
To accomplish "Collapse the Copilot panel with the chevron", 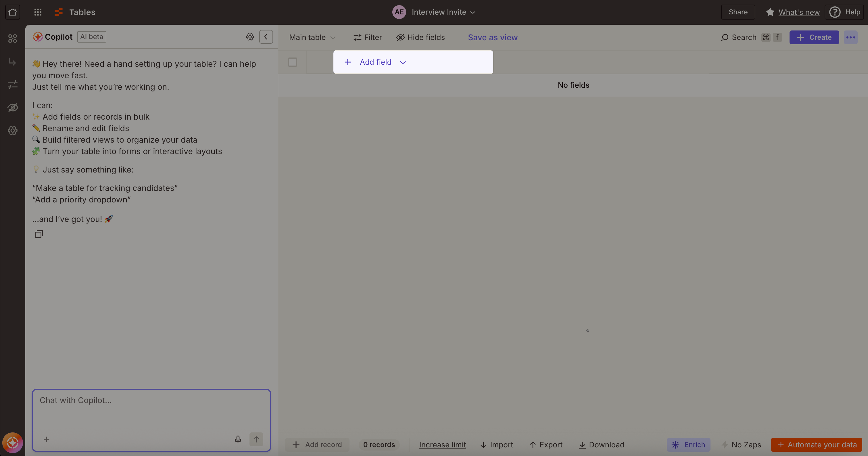I will 266,37.
